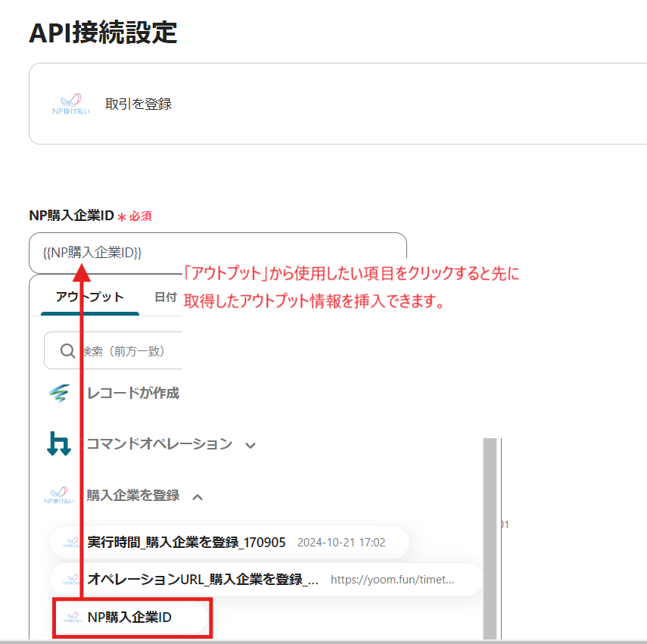Click the icon on the オペレーションURL output item
Screen dimensions: 647x644
pyautogui.click(x=72, y=580)
